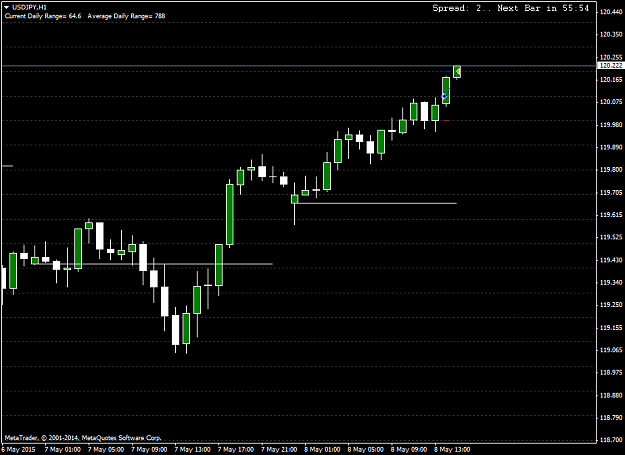Click the 7 May 13:00 time label
The width and height of the screenshot is (625, 455).
click(193, 449)
